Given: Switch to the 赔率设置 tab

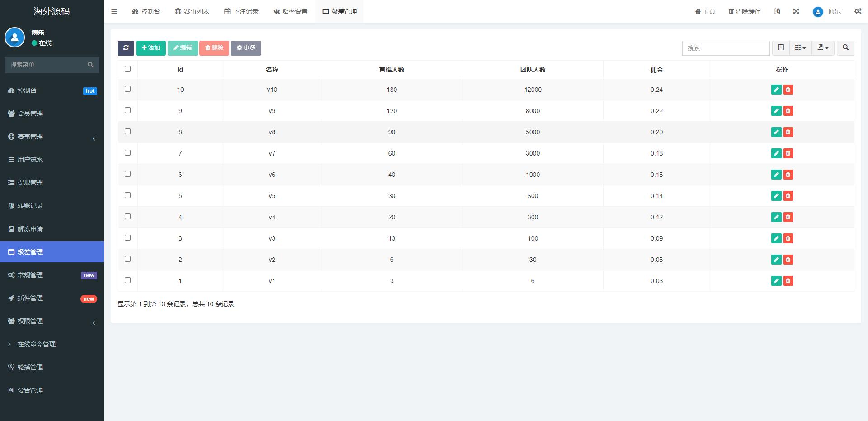Looking at the screenshot, I should 290,11.
